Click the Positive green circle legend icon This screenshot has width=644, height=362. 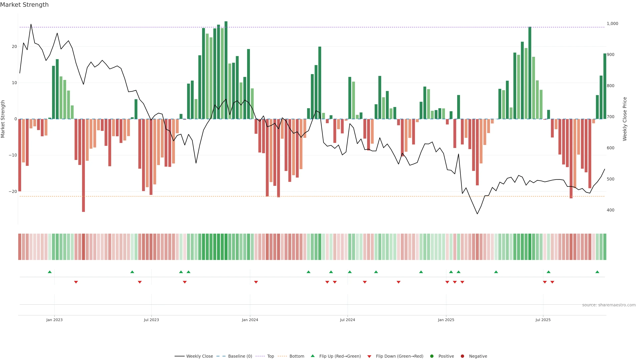coord(432,356)
